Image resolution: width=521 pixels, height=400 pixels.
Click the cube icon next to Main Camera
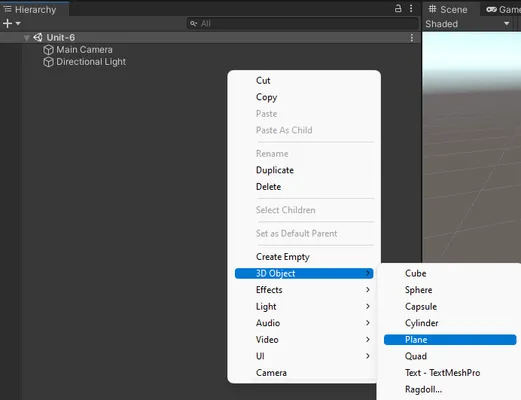point(48,50)
